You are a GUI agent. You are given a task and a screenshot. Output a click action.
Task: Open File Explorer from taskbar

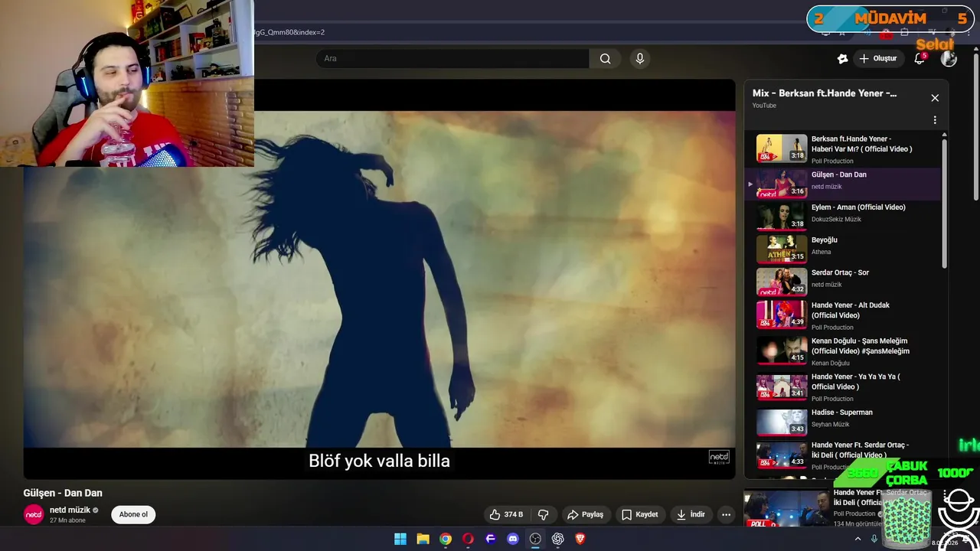(x=423, y=539)
